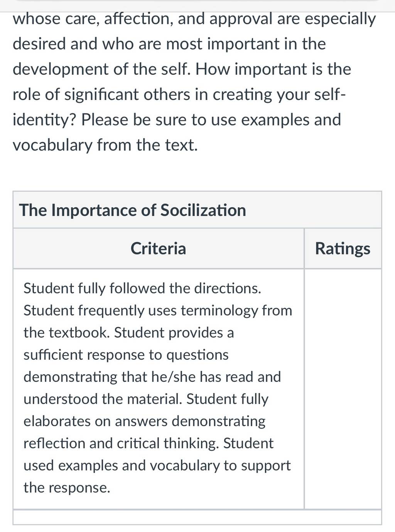Select the Criteria column header

(x=158, y=248)
